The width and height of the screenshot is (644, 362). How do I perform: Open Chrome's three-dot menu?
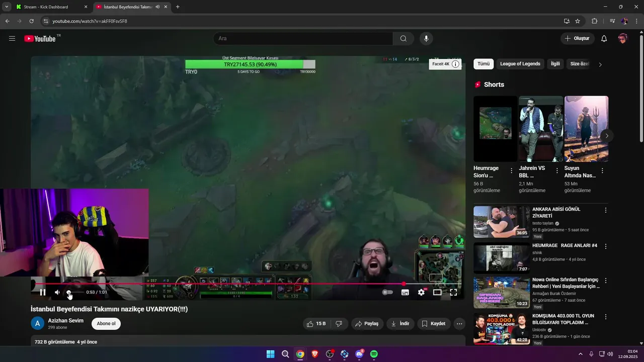(x=637, y=21)
